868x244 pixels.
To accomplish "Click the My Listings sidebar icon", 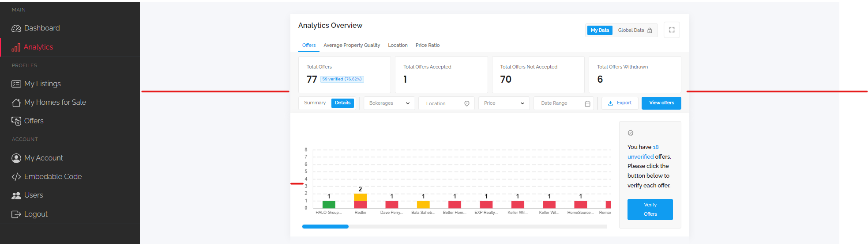I will [x=16, y=84].
